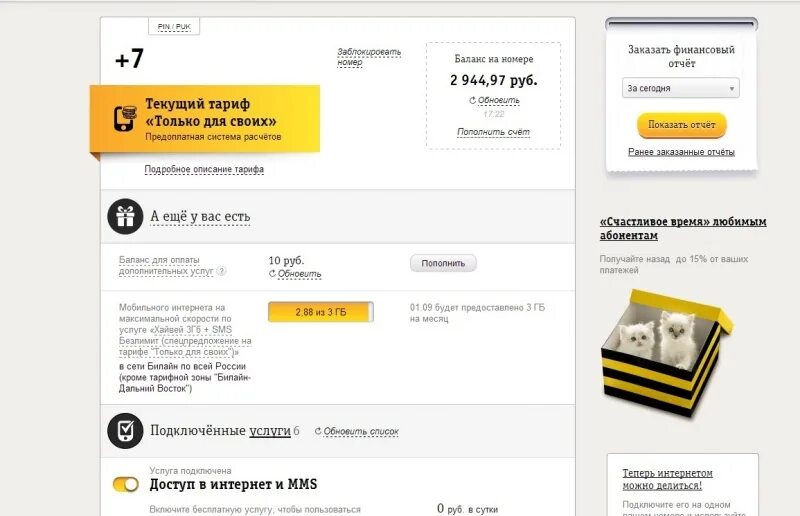Image resolution: width=800 pixels, height=516 pixels.
Task: Click the phone with coins tariff icon
Action: click(x=125, y=118)
